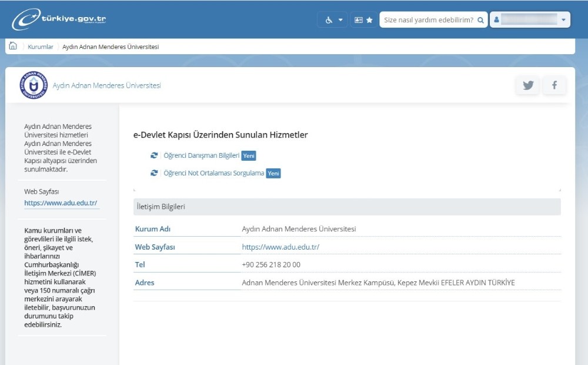This screenshot has height=365, width=588.
Task: Select Kurumlar in the breadcrumb
Action: point(39,47)
